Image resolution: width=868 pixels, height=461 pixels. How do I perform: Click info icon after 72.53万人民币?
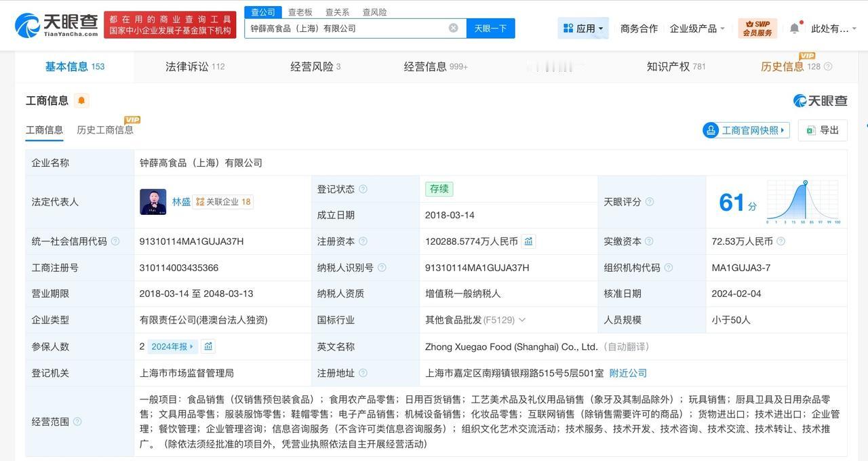coord(781,241)
